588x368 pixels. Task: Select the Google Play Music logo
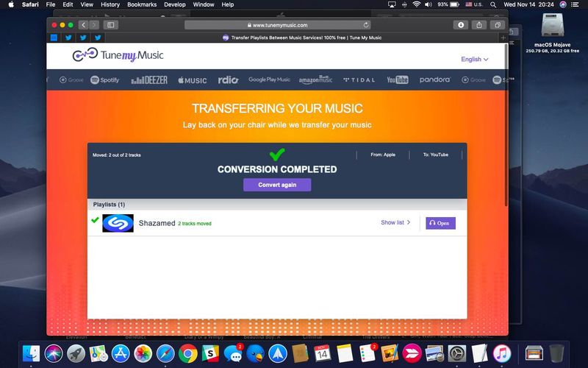pyautogui.click(x=269, y=79)
